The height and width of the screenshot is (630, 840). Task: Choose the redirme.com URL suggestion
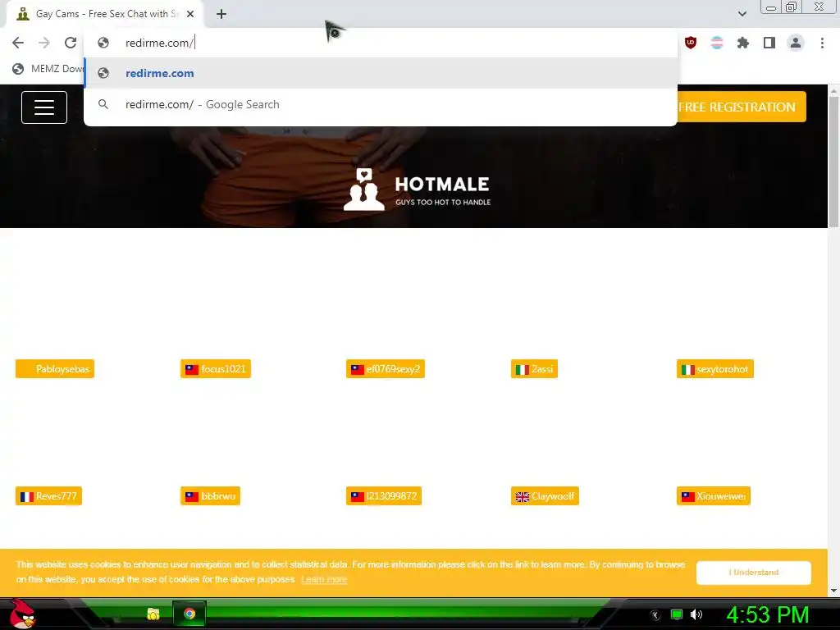(381, 73)
